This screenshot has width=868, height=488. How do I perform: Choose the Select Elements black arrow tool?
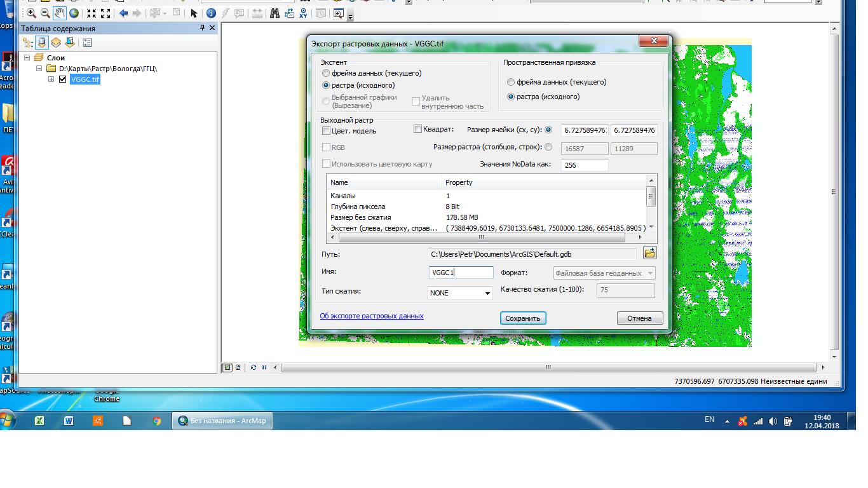tap(194, 13)
